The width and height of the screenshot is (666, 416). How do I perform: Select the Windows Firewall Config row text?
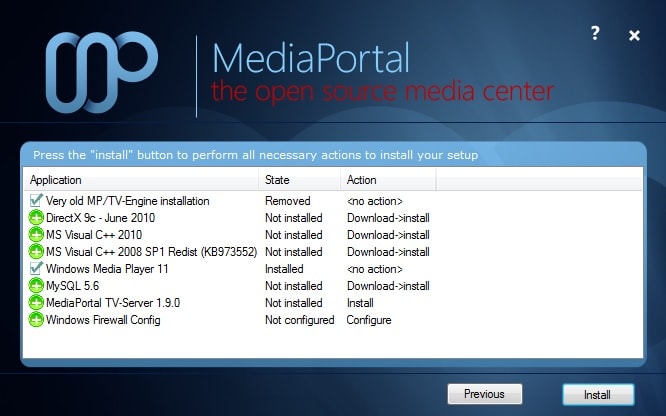[103, 320]
